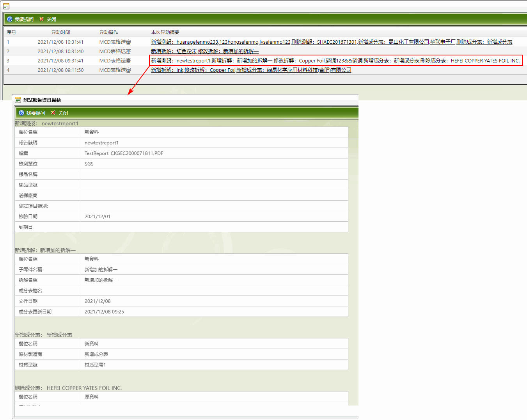Open the row 3 link starting 新增測報: newtestreport1
527x420 pixels.
(x=335, y=61)
